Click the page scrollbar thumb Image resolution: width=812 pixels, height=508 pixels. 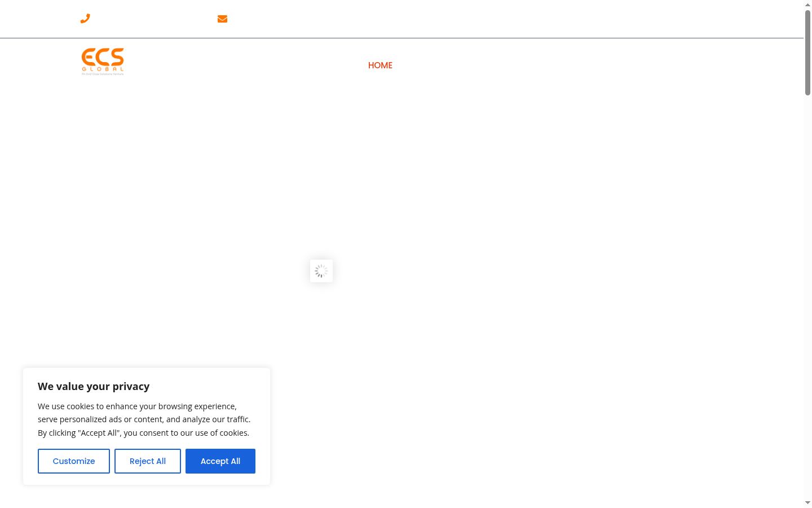(x=807, y=52)
